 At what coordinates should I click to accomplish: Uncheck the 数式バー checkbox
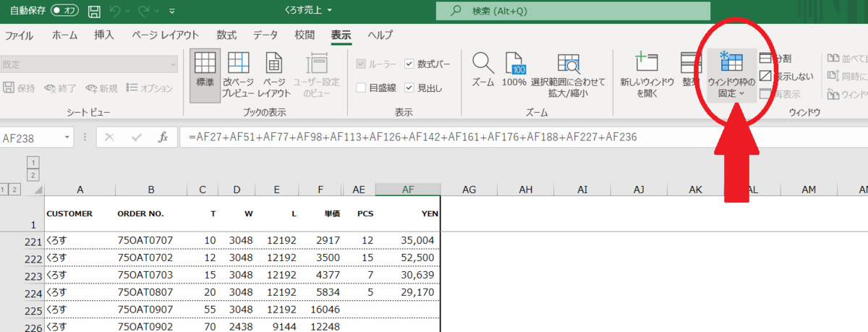click(409, 64)
